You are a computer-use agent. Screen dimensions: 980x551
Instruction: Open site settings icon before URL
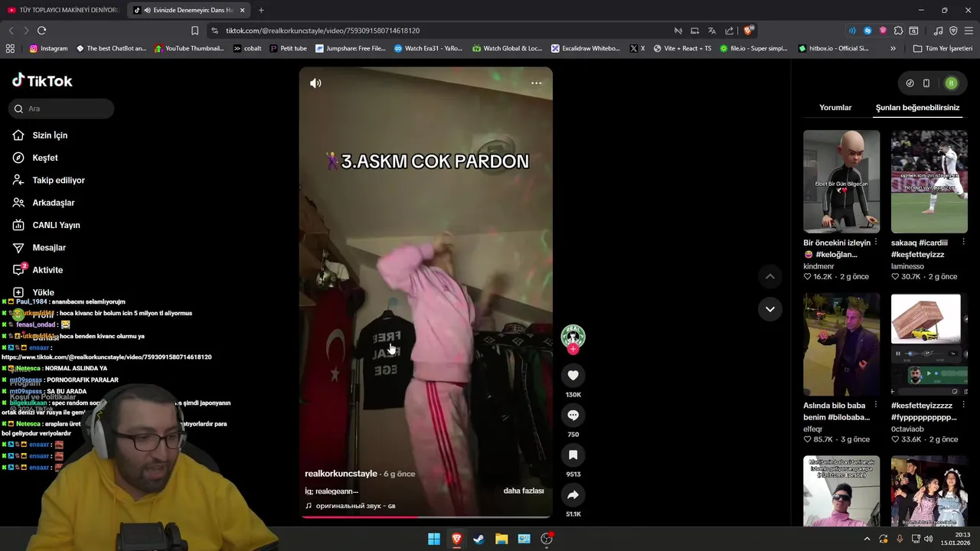[x=214, y=31]
